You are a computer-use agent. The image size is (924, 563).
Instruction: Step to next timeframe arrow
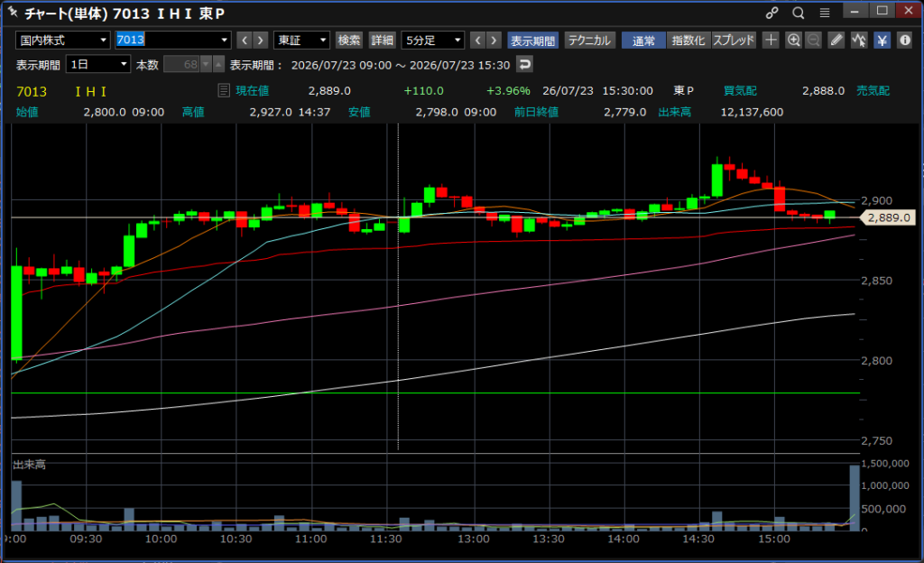pyautogui.click(x=494, y=40)
